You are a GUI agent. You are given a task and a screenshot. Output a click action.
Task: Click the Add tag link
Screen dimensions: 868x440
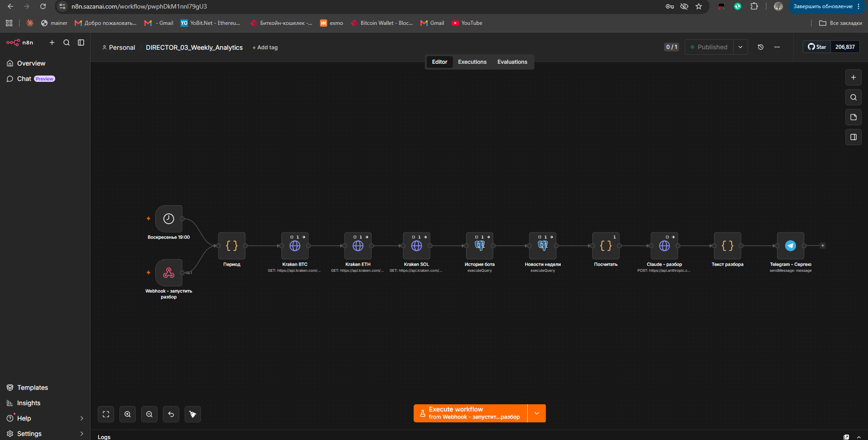point(265,47)
